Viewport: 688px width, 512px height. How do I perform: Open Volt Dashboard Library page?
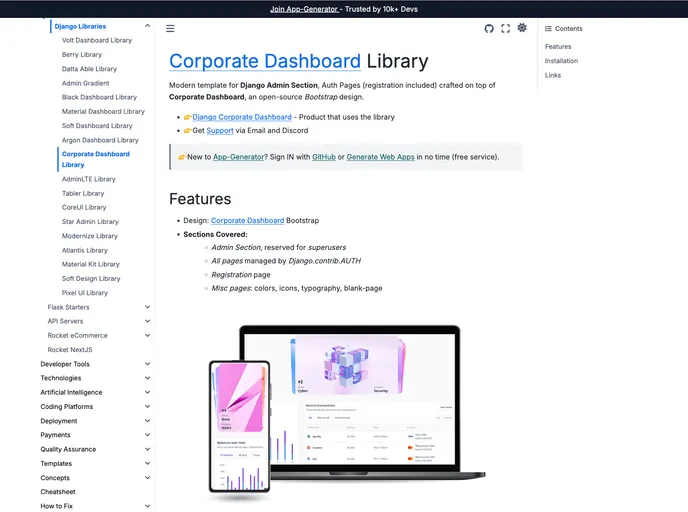(97, 40)
